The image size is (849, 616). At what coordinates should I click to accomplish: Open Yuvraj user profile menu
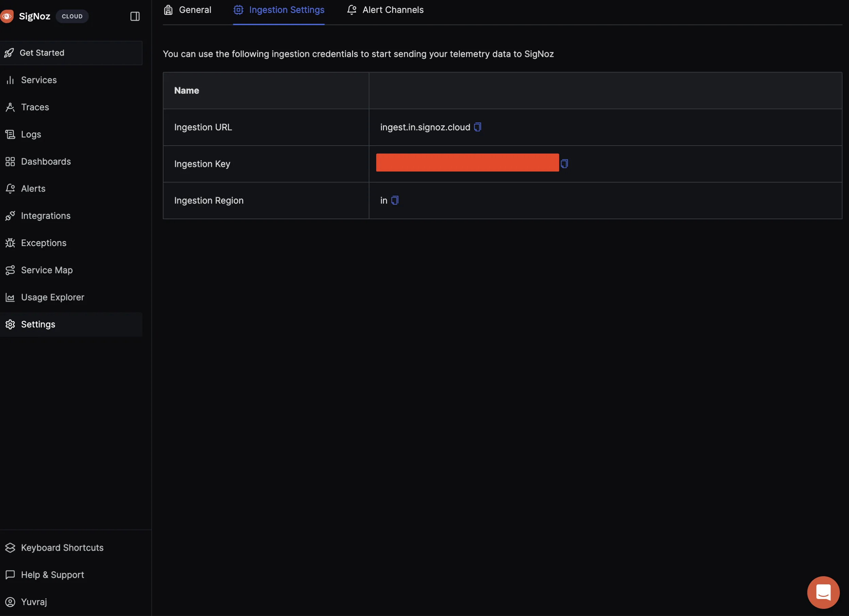34,602
